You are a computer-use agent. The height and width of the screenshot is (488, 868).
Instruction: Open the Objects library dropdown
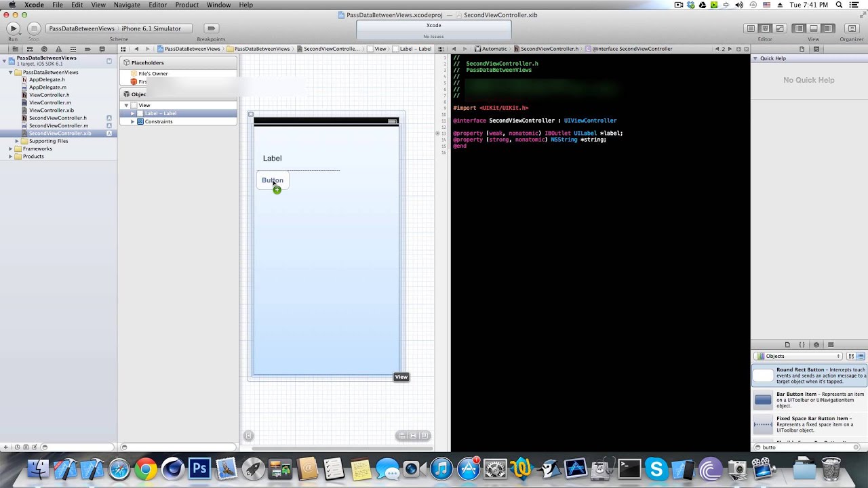pyautogui.click(x=799, y=356)
